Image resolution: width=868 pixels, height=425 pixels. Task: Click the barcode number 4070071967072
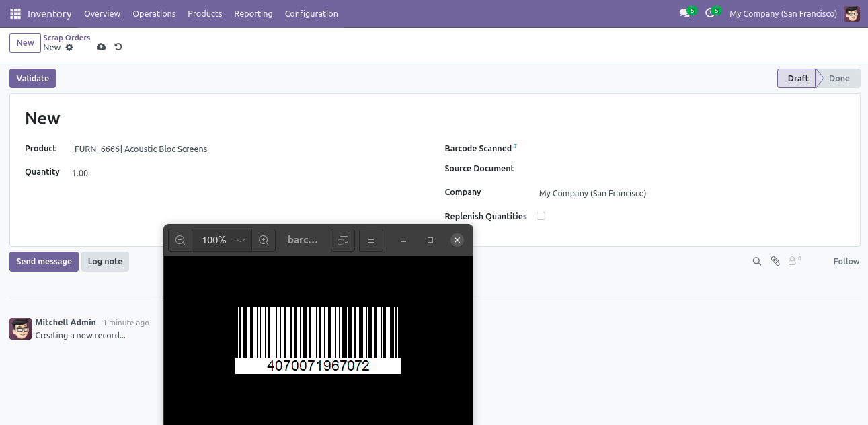[318, 366]
